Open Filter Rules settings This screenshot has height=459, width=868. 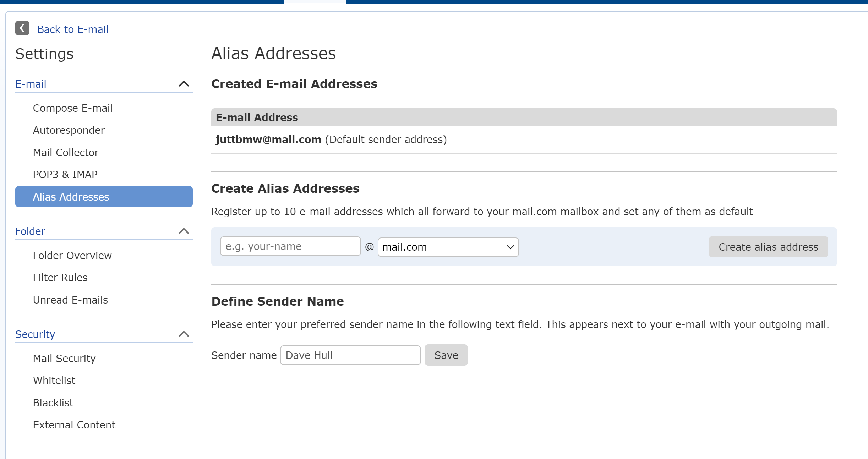click(60, 278)
